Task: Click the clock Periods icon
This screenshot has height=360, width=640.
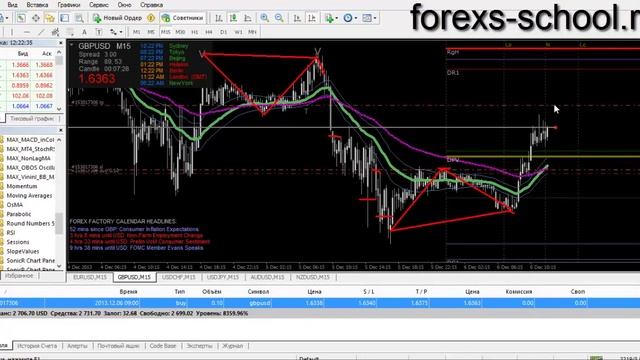Action: [348, 18]
